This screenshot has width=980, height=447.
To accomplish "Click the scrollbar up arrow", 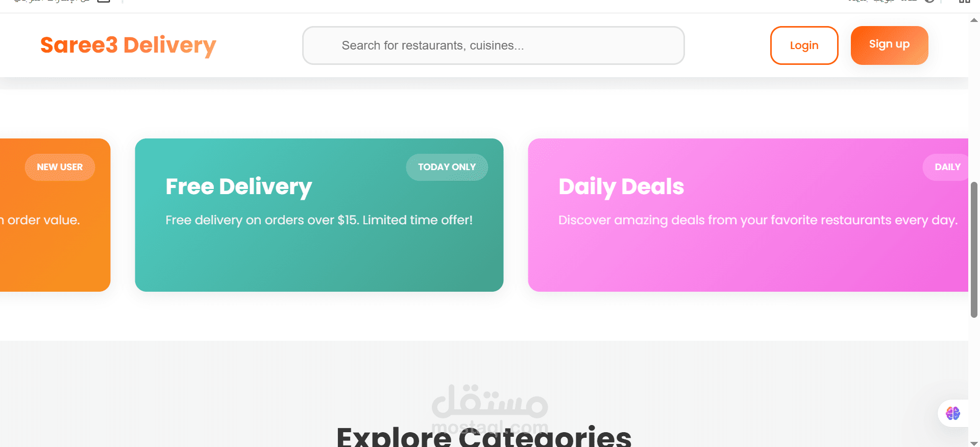I will point(974,20).
